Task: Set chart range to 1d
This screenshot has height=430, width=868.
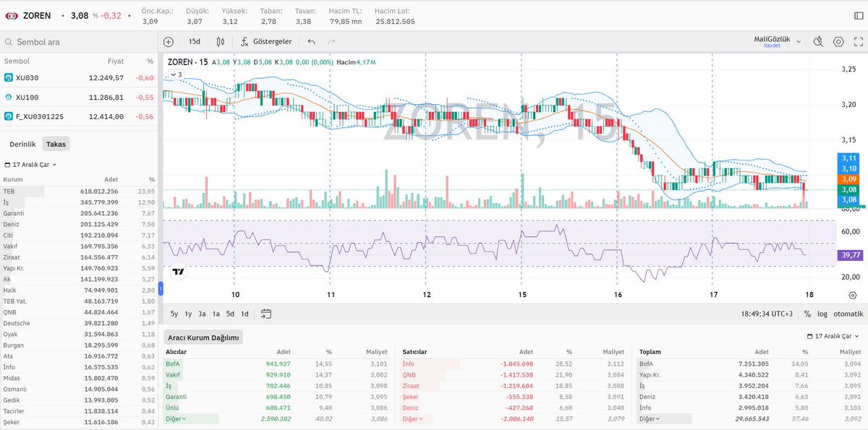Action: [x=244, y=314]
